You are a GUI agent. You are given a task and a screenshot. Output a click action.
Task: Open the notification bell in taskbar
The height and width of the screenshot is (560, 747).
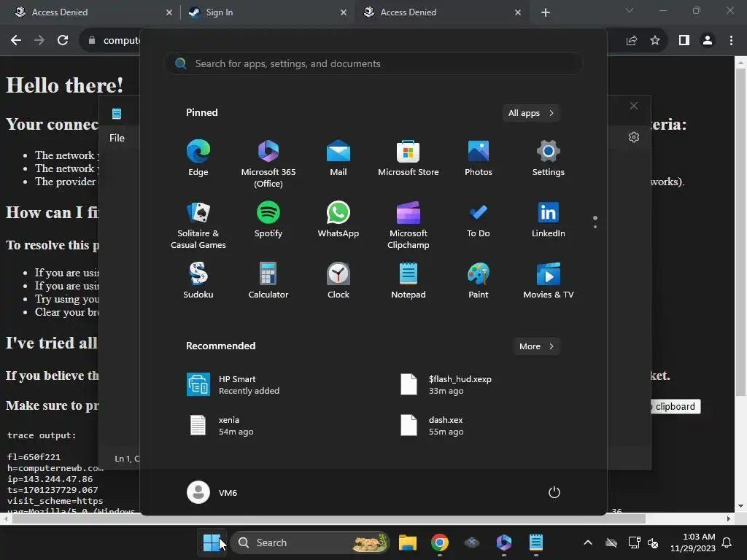[727, 542]
